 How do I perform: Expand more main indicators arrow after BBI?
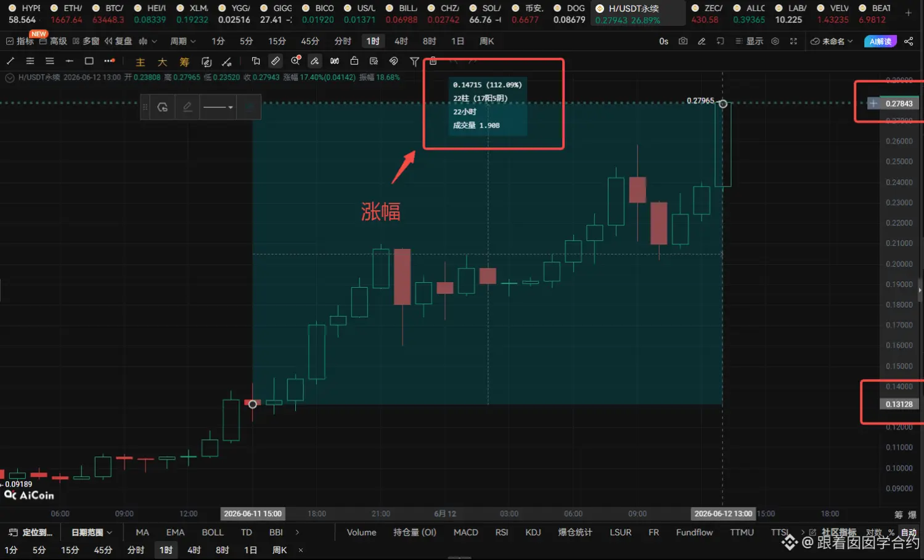(298, 532)
